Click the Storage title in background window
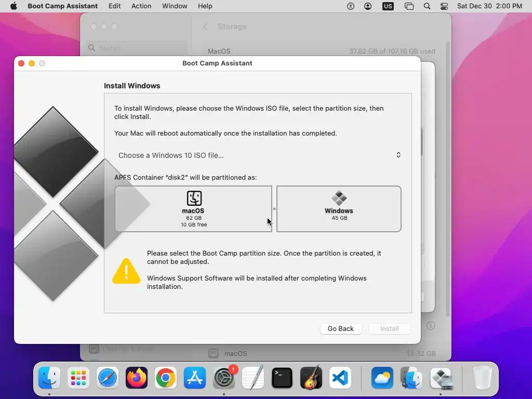 tap(232, 26)
